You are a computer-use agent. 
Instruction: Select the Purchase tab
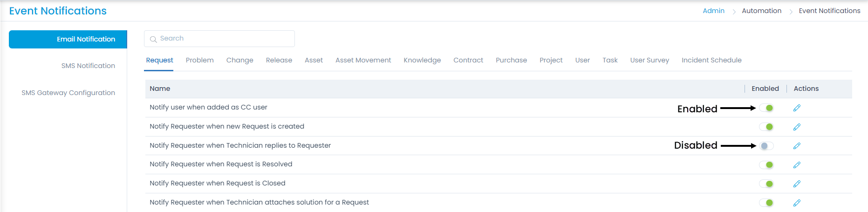tap(511, 60)
